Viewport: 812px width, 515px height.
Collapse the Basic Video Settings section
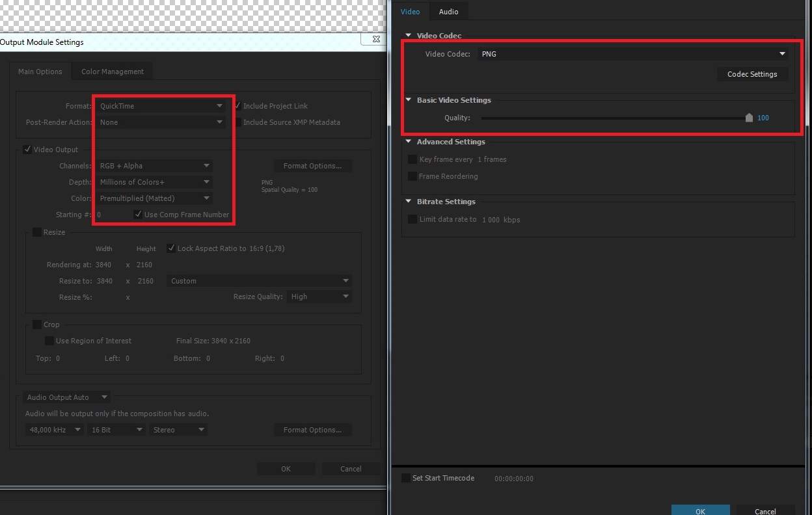point(409,100)
